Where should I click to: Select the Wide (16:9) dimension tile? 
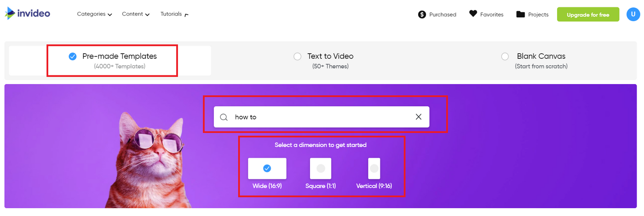[267, 169]
